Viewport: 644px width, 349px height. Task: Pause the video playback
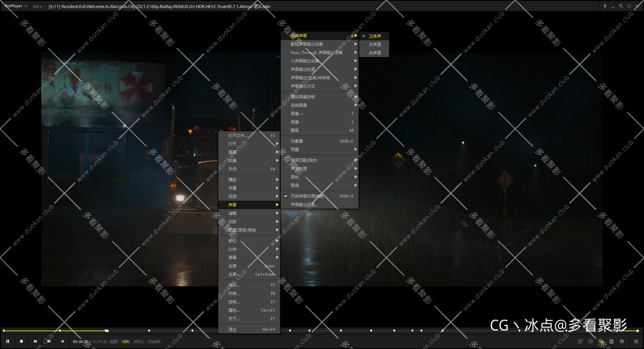click(x=8, y=341)
